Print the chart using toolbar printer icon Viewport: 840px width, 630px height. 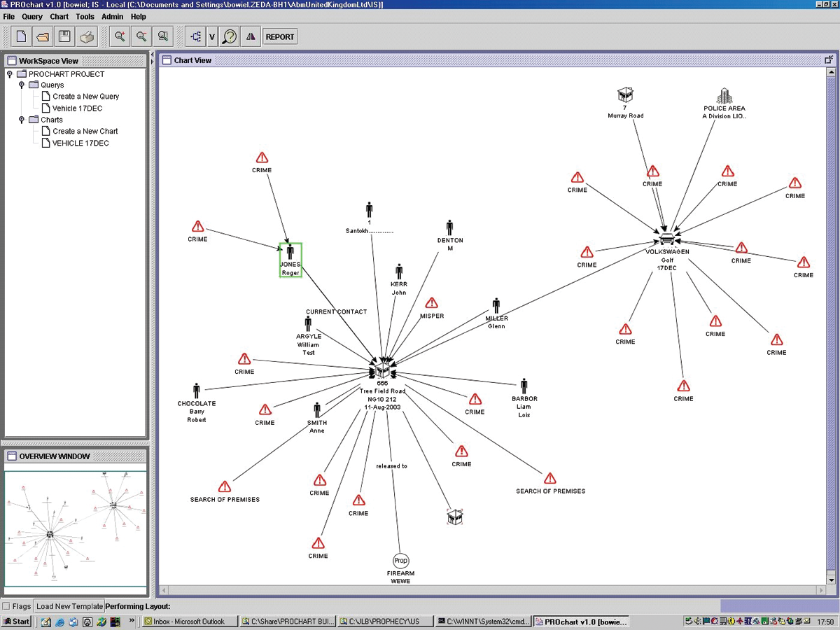pyautogui.click(x=87, y=36)
